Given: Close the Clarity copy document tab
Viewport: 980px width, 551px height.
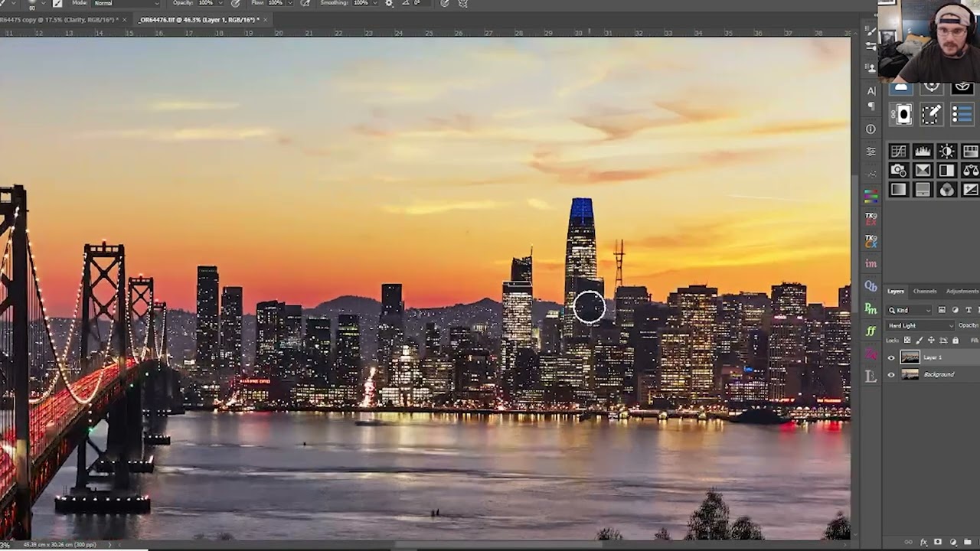Looking at the screenshot, I should pos(126,19).
